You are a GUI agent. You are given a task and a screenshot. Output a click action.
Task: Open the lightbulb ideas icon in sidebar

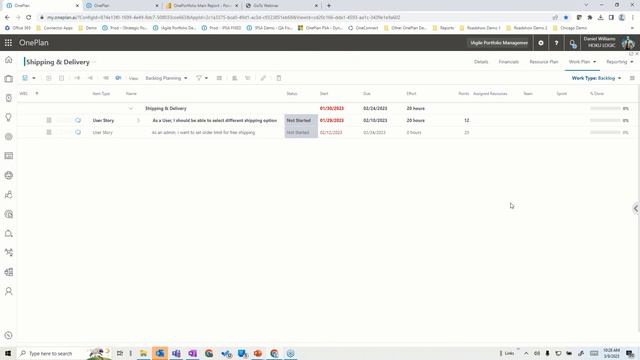[x=9, y=117]
